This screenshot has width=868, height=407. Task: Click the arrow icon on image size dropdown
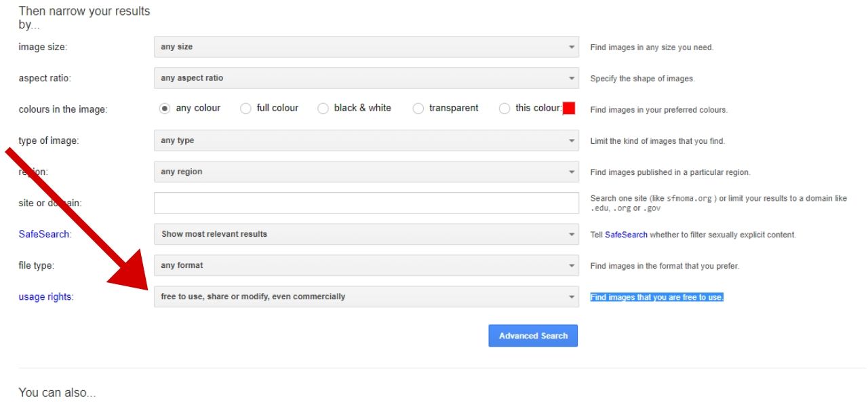click(x=571, y=47)
